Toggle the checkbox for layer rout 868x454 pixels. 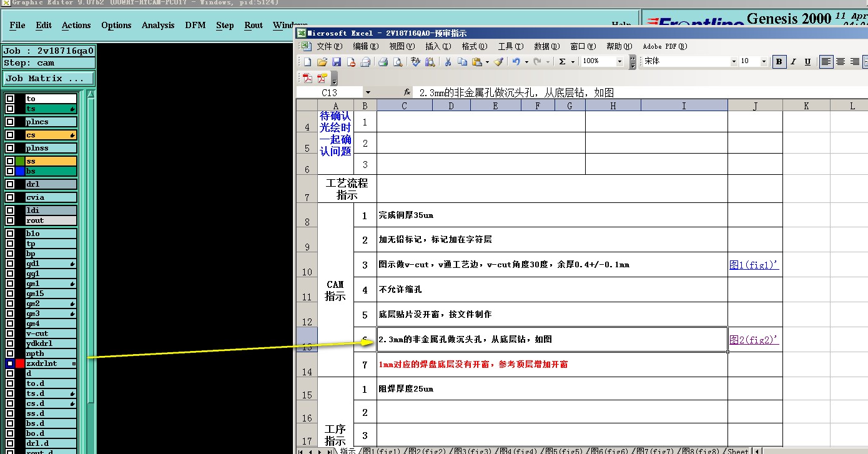click(x=10, y=220)
